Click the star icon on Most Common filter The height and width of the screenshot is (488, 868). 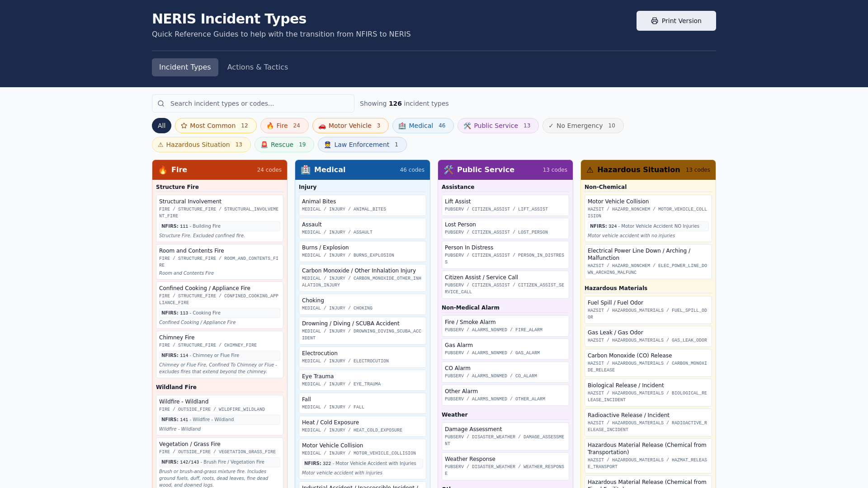pyautogui.click(x=184, y=126)
